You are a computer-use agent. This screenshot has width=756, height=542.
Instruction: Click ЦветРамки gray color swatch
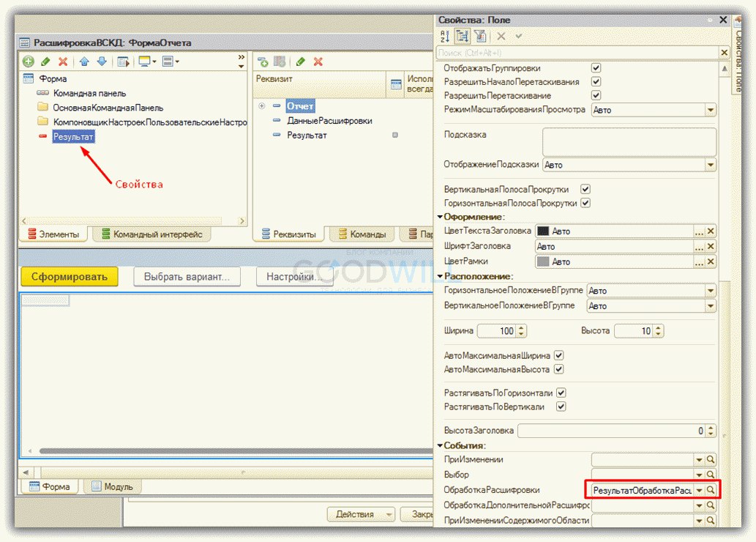pyautogui.click(x=543, y=261)
